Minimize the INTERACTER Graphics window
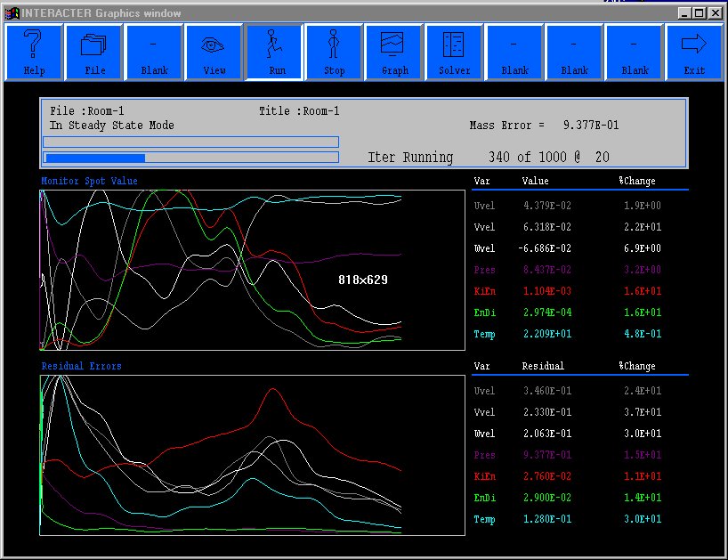728x560 pixels. 684,13
